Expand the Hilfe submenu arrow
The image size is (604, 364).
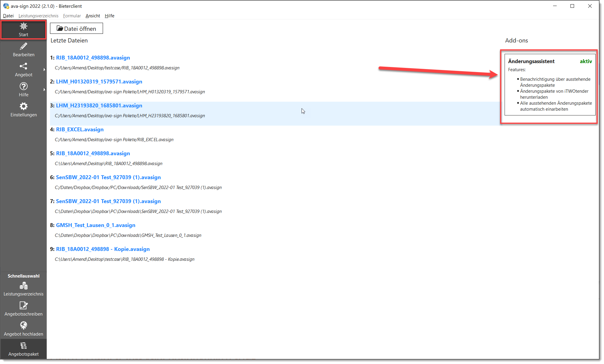click(x=44, y=90)
